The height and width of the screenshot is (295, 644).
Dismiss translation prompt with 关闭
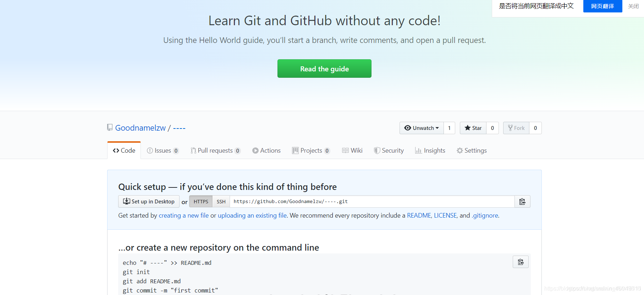[x=633, y=6]
